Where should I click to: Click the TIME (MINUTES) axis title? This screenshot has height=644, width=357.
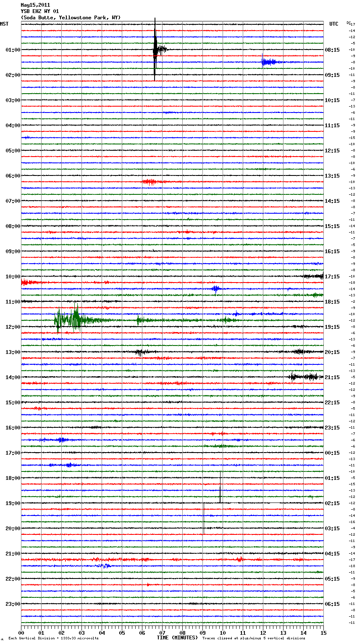point(177,638)
